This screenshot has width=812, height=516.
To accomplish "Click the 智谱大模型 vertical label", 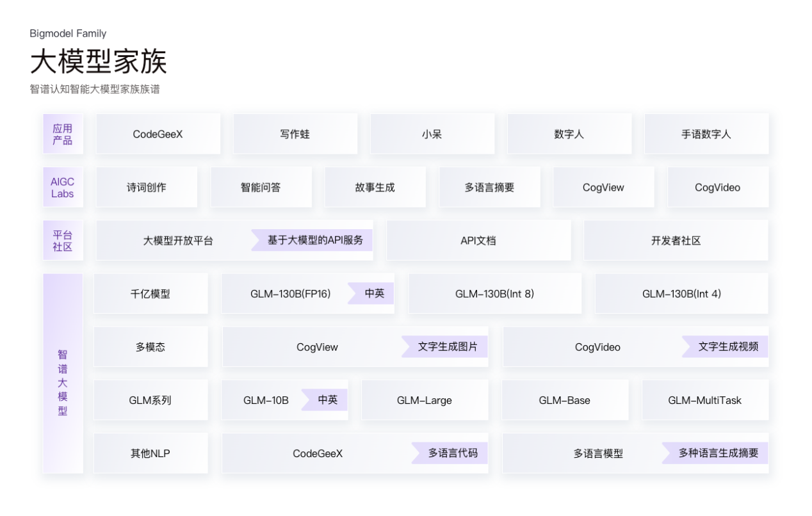I will [63, 373].
